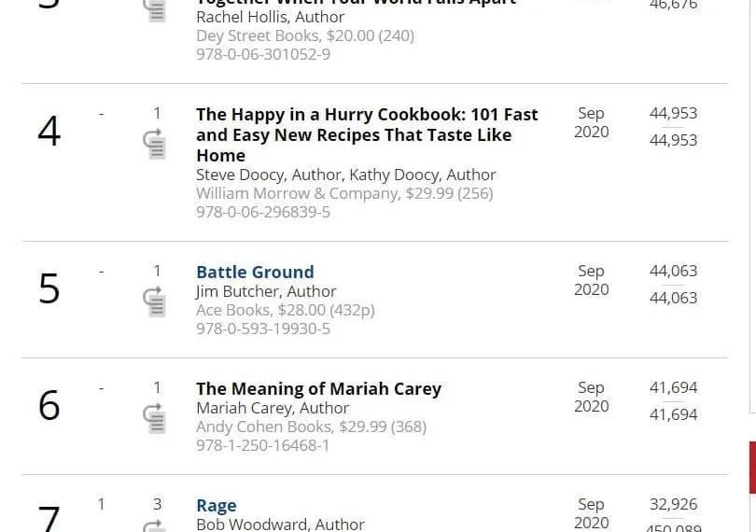Click the list icon beside Happy in a Hurry Cookbook
The height and width of the screenshot is (532, 756).
coord(156,142)
